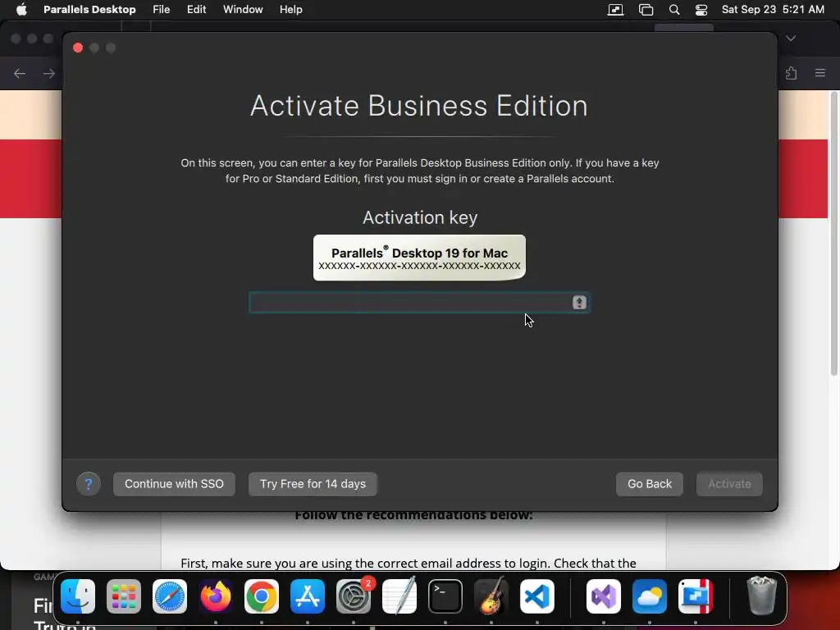Viewport: 840px width, 630px height.
Task: Open Launchpad from the dock
Action: pos(124,596)
